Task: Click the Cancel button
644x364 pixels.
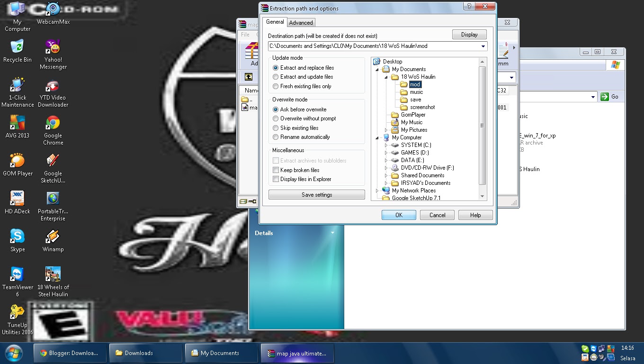Action: point(437,215)
